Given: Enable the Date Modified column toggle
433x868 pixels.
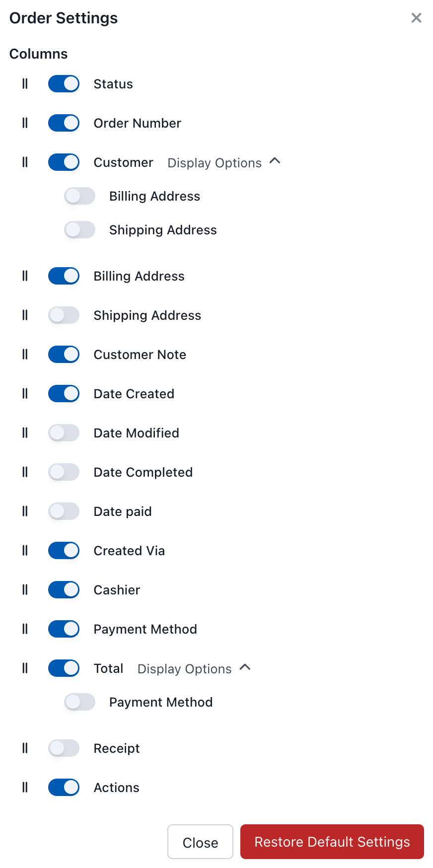Looking at the screenshot, I should (x=64, y=433).
